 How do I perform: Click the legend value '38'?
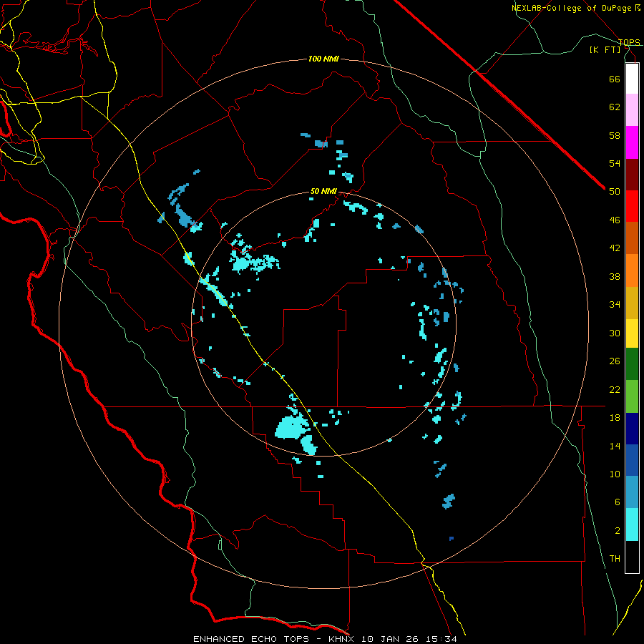click(x=615, y=276)
